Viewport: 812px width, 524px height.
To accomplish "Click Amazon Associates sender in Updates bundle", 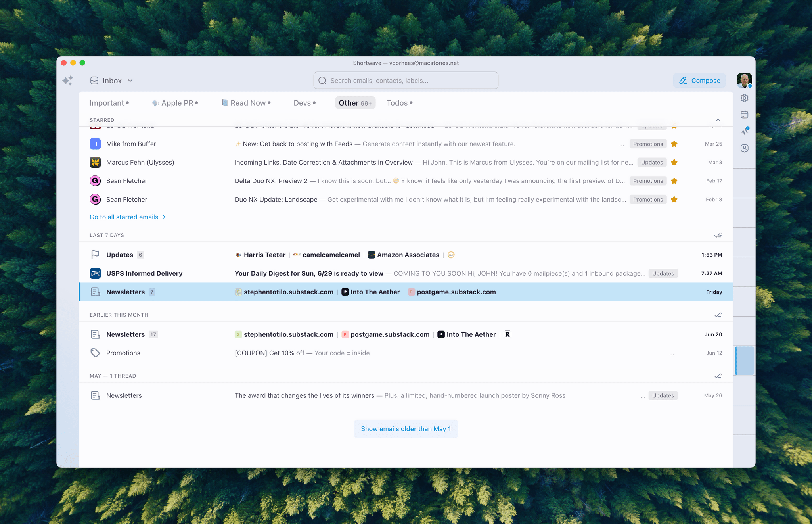I will [x=404, y=255].
